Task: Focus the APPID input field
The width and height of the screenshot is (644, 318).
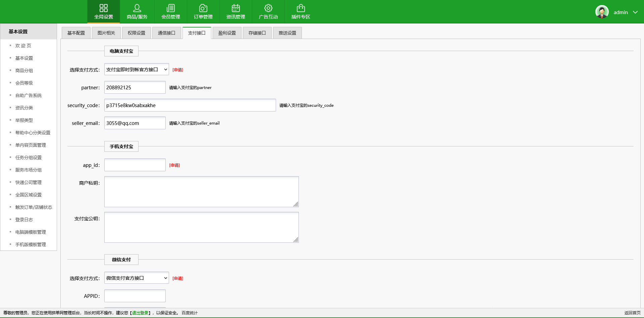Action: tap(135, 296)
